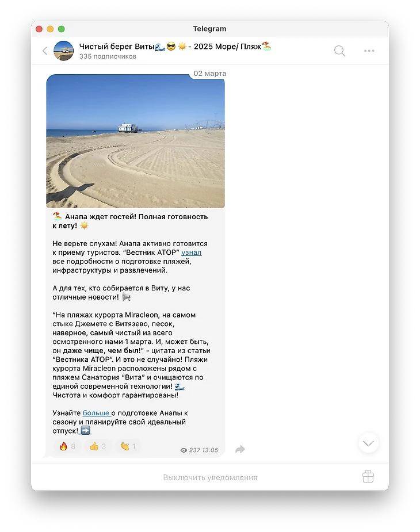Jump to bottom with down chevron button

pos(368,443)
